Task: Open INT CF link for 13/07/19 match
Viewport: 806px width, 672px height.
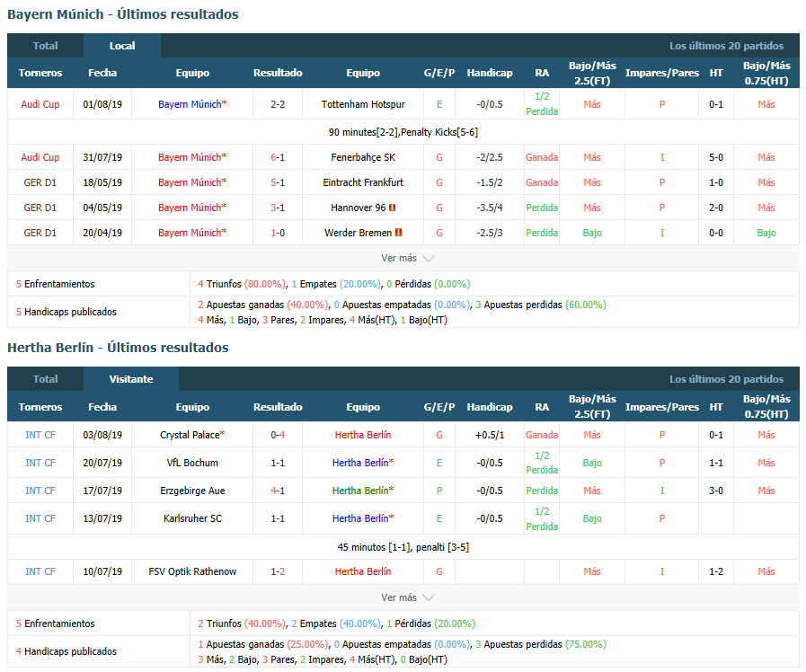Action: click(x=40, y=518)
